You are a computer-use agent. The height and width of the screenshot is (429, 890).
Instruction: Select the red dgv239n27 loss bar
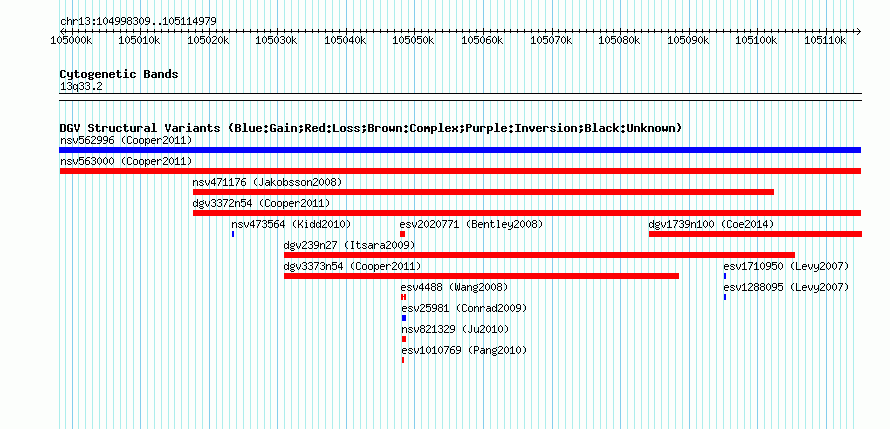539,255
